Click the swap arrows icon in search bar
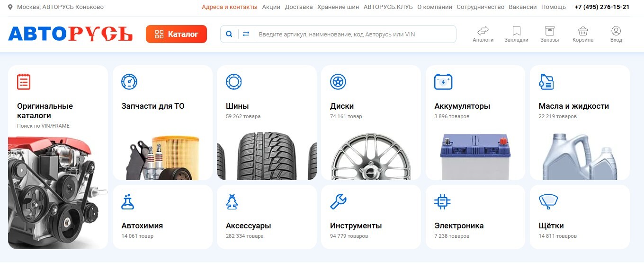The width and height of the screenshot is (644, 269). [246, 34]
